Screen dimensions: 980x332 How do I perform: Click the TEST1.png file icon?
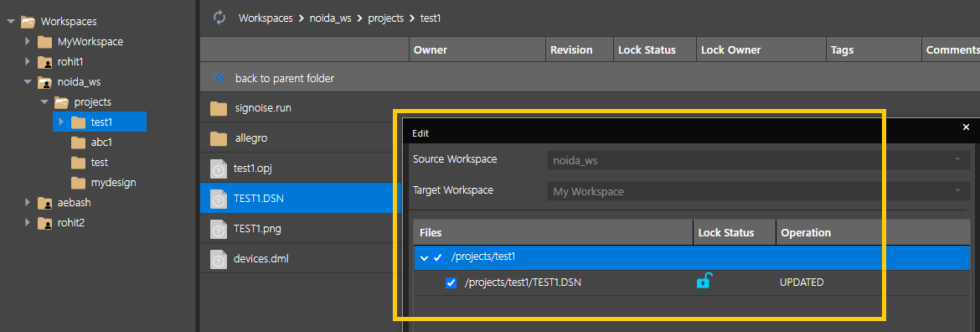[218, 229]
